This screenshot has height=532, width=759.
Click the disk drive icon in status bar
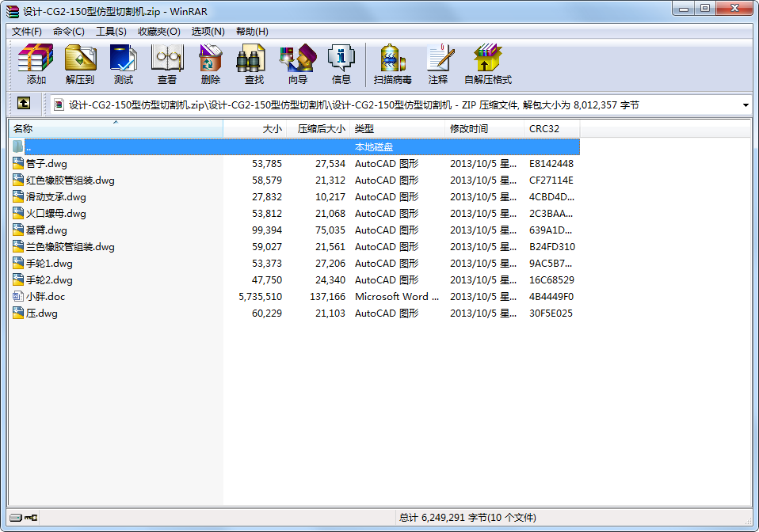click(x=16, y=518)
